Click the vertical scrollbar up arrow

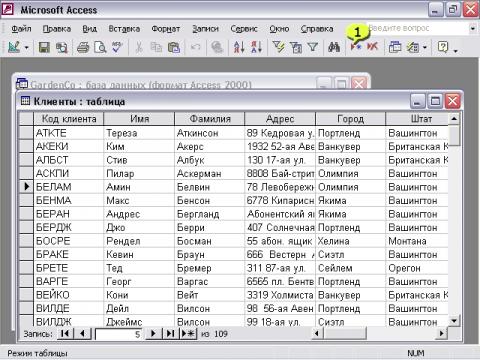[x=454, y=118]
